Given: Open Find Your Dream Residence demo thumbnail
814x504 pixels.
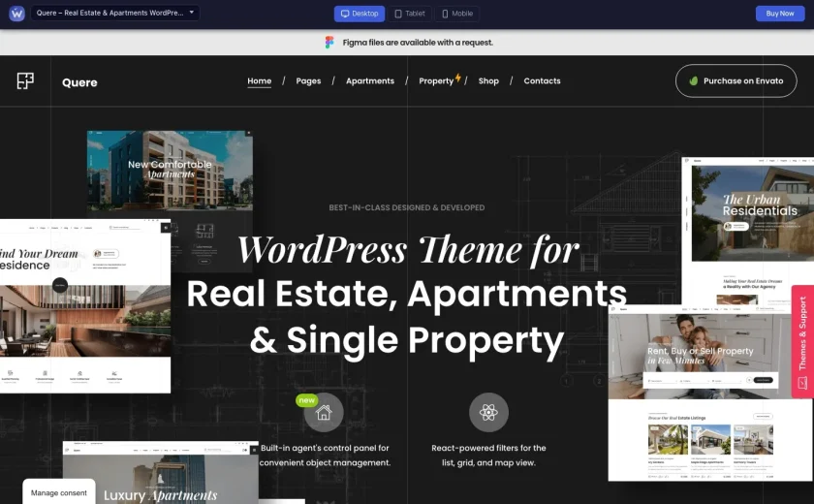Looking at the screenshot, I should 85,305.
